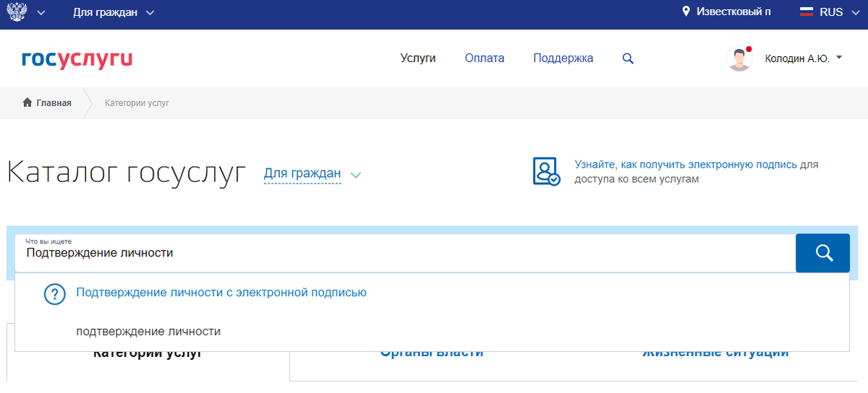Open link 'Узнайте, как получить электронную подпись'

pos(686,165)
